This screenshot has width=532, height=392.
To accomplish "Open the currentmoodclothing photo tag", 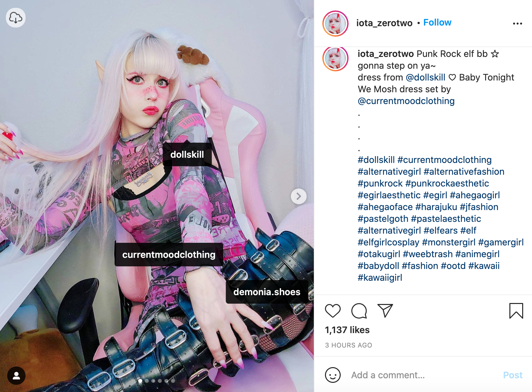I will point(169,255).
